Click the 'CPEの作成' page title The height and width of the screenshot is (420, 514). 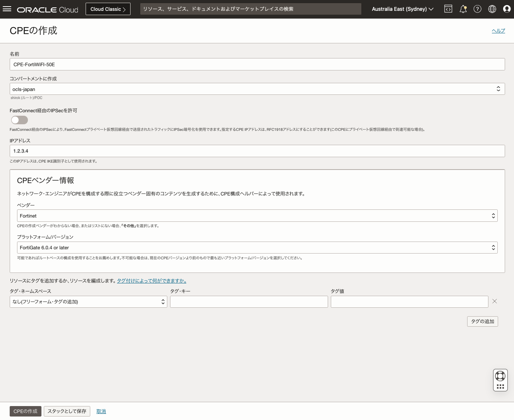tap(33, 31)
